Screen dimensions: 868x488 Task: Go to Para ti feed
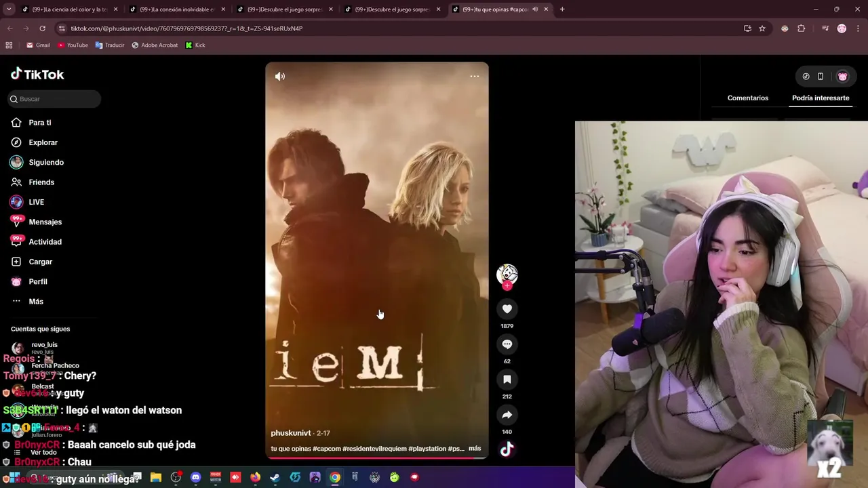point(40,123)
